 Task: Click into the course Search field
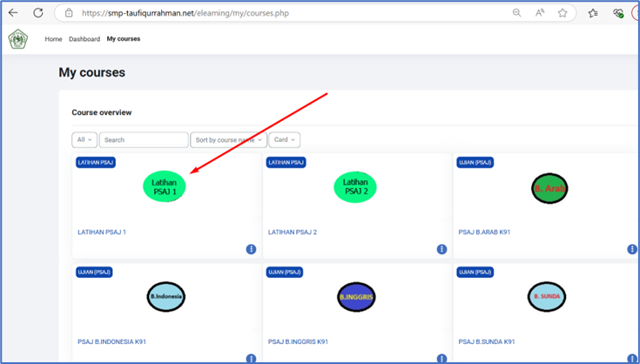point(144,139)
